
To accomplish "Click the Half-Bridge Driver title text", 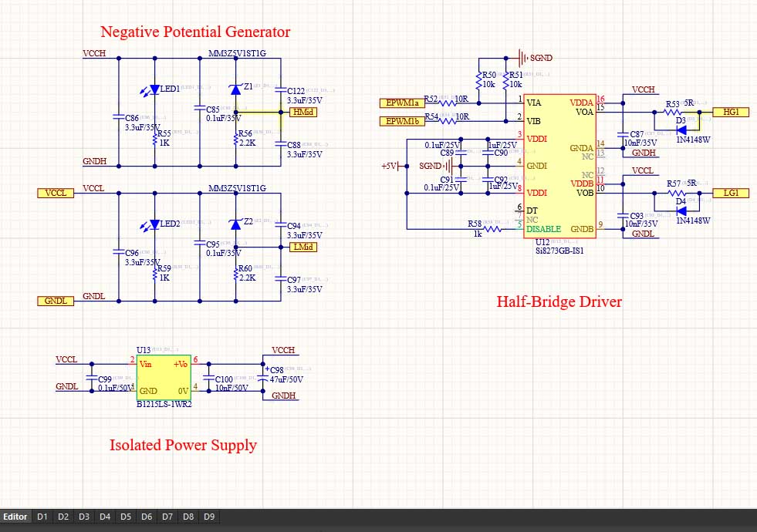I will (559, 301).
